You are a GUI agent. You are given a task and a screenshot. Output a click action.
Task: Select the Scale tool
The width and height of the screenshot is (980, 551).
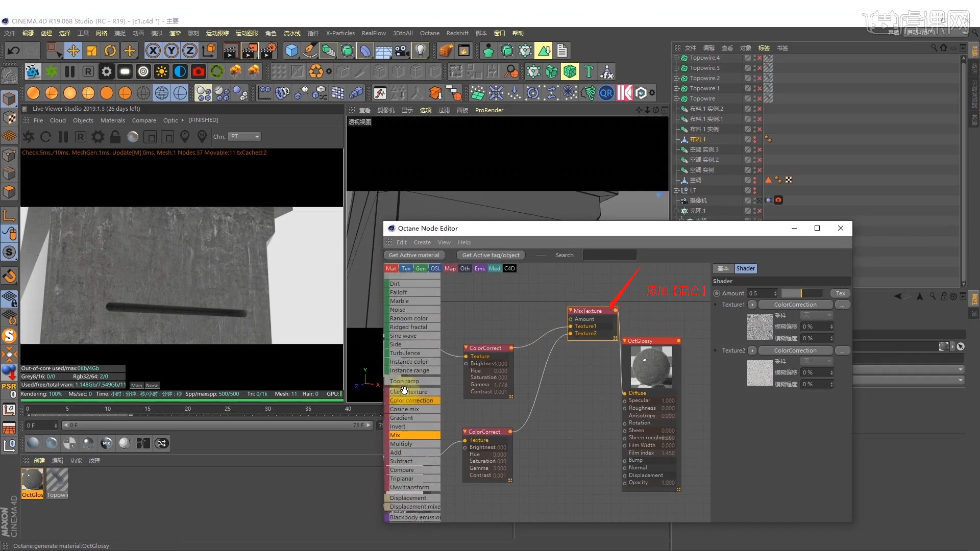(x=92, y=51)
